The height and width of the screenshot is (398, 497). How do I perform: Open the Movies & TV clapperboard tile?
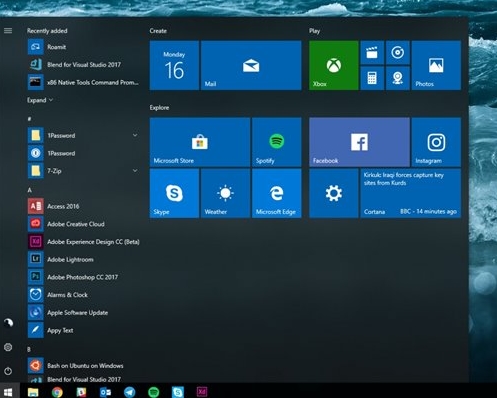click(x=372, y=53)
